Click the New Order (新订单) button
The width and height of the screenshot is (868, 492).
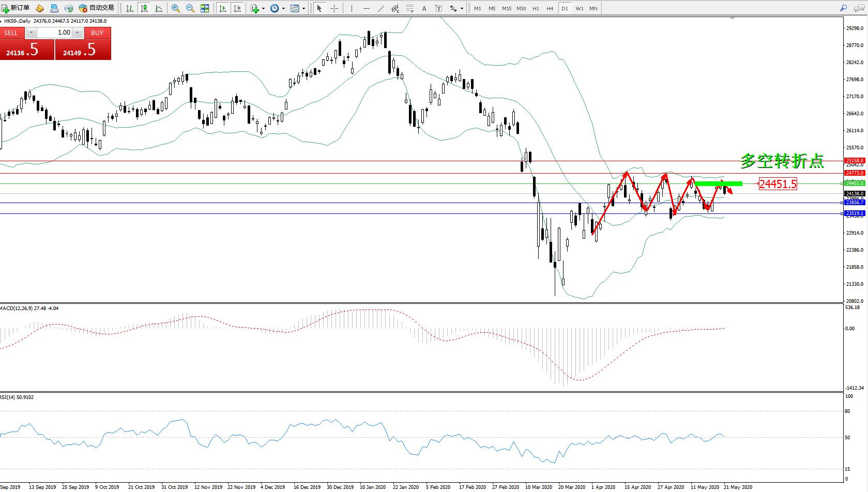16,8
